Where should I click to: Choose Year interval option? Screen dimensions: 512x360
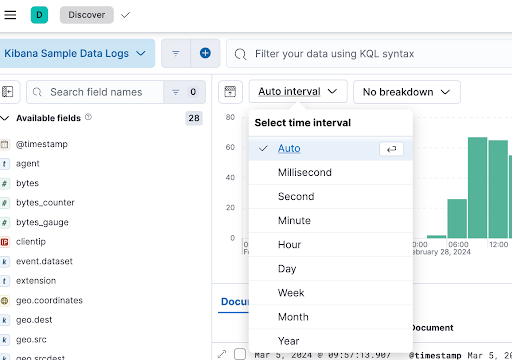click(x=331, y=341)
